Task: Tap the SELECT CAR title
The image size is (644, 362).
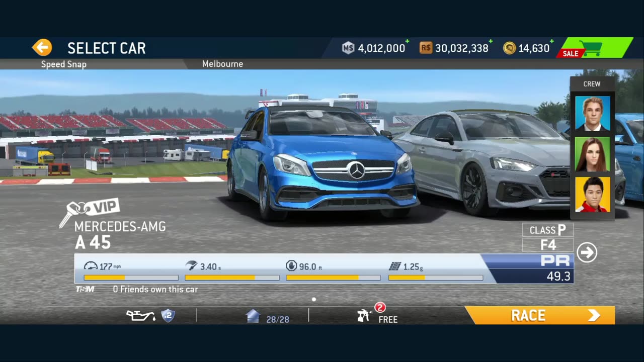Action: tap(107, 48)
